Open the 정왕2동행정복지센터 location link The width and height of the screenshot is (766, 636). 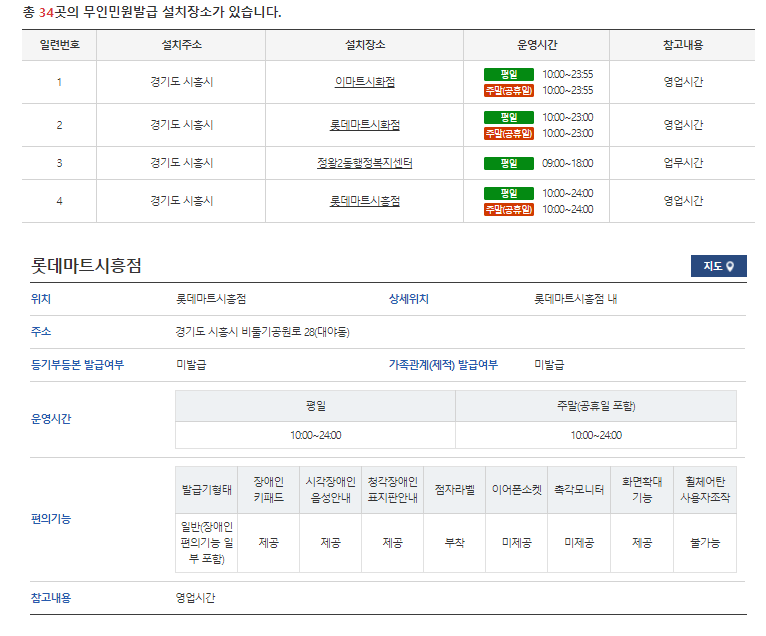pos(364,163)
